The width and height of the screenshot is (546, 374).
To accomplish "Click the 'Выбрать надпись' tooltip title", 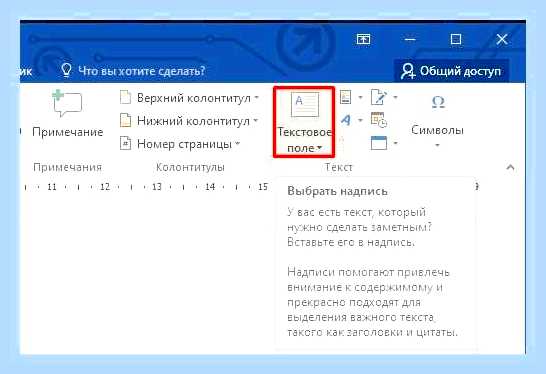I will point(337,192).
